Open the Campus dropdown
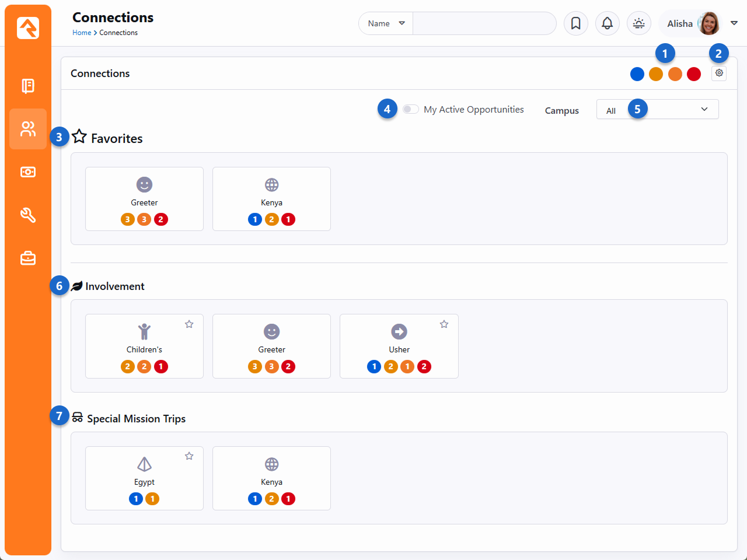This screenshot has height=560, width=747. point(657,110)
